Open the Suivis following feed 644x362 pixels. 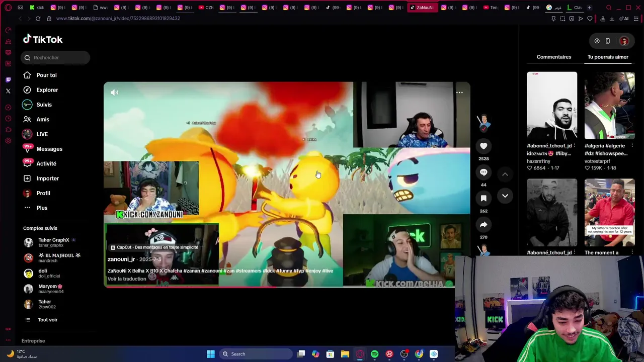pyautogui.click(x=37, y=105)
